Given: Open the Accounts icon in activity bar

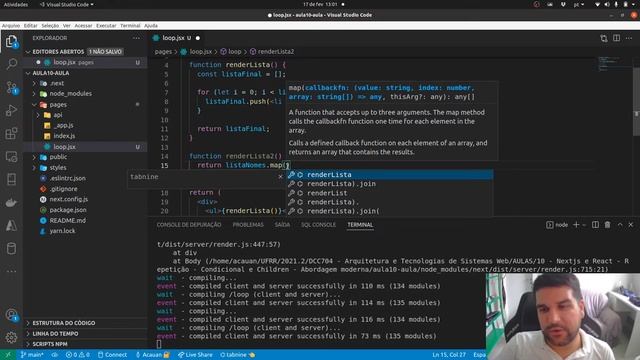Looking at the screenshot, I should pos(11,315).
